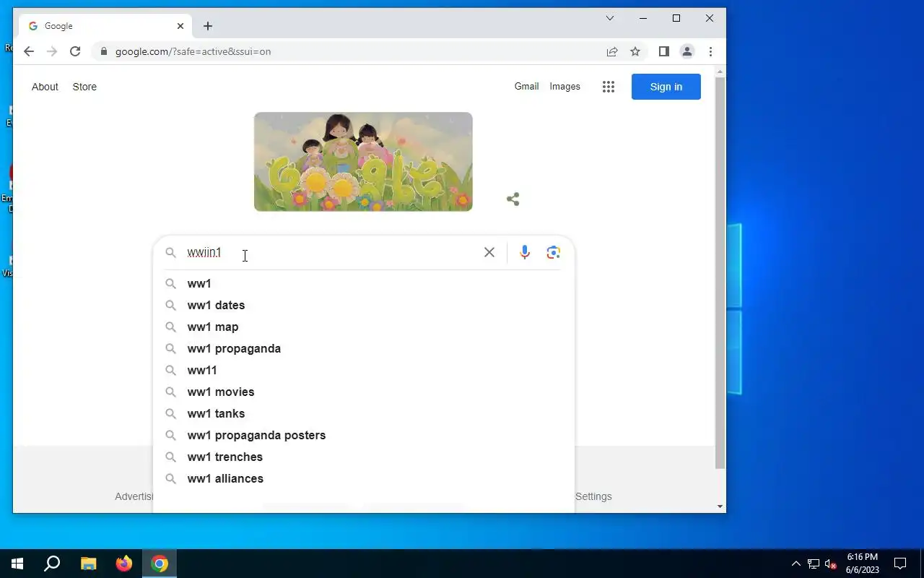Open the Images link

pyautogui.click(x=565, y=86)
